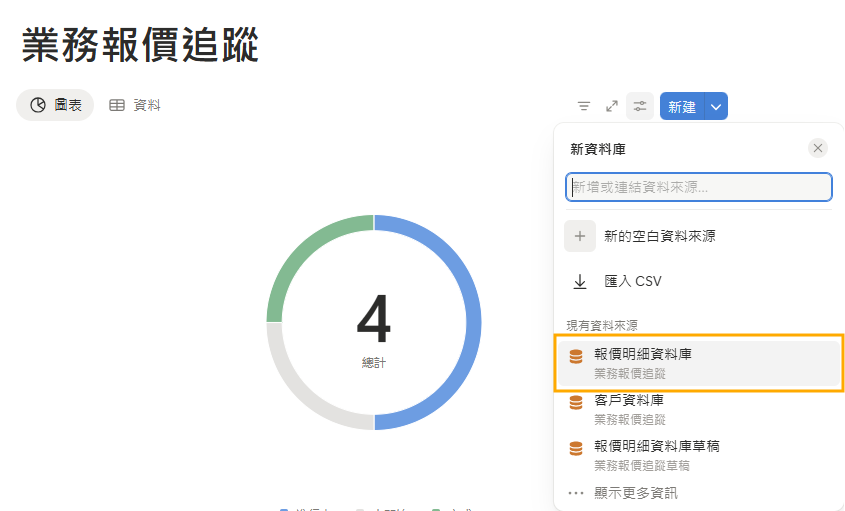Click the 匯入 CSV download icon
Image resolution: width=845 pixels, height=511 pixels.
580,282
